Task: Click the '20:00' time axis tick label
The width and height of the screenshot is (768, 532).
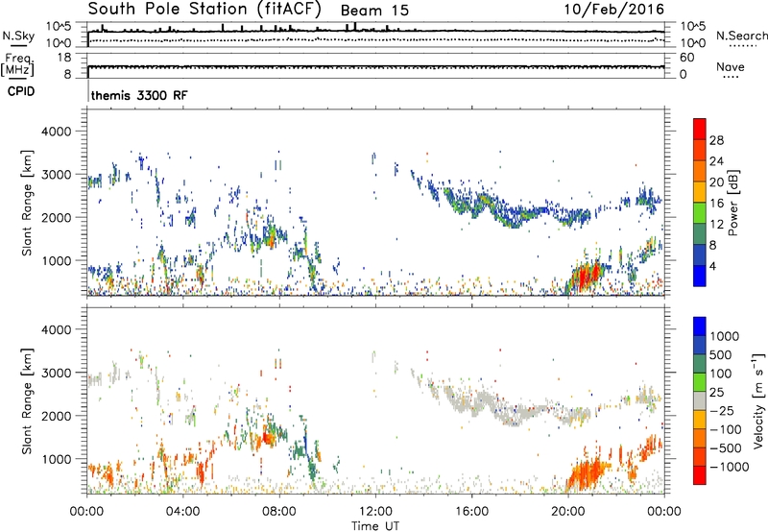Action: [x=567, y=512]
